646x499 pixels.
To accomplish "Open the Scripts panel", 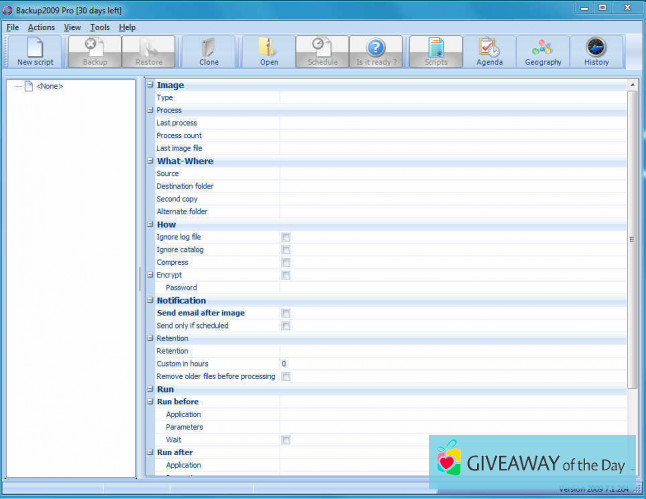I will tap(435, 51).
